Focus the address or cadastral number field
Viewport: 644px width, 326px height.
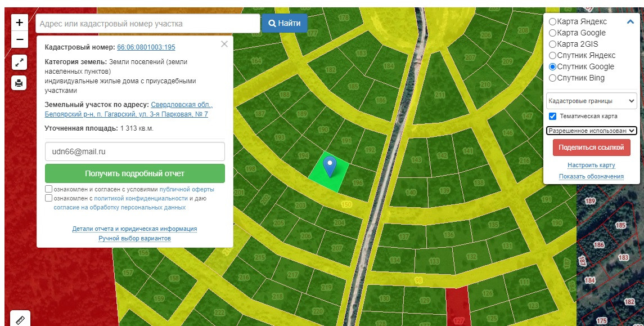coord(148,24)
